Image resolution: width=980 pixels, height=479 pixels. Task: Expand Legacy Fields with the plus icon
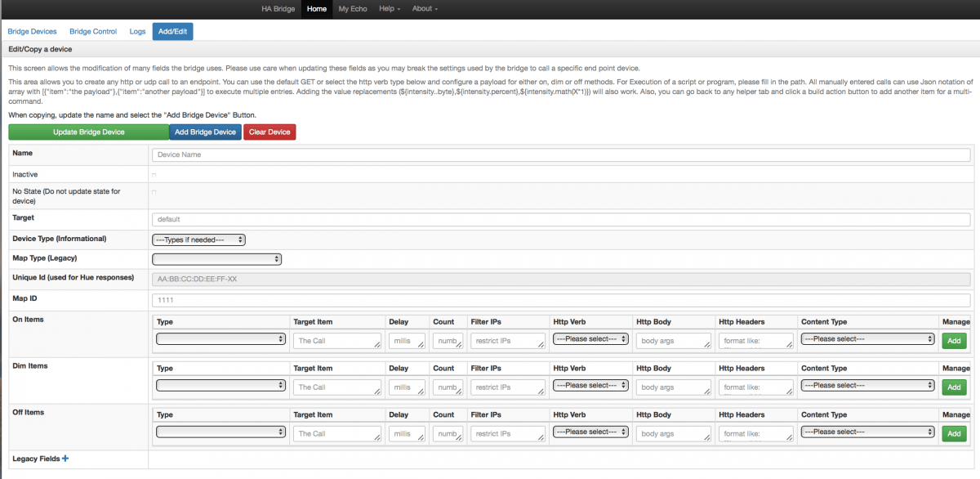click(65, 459)
